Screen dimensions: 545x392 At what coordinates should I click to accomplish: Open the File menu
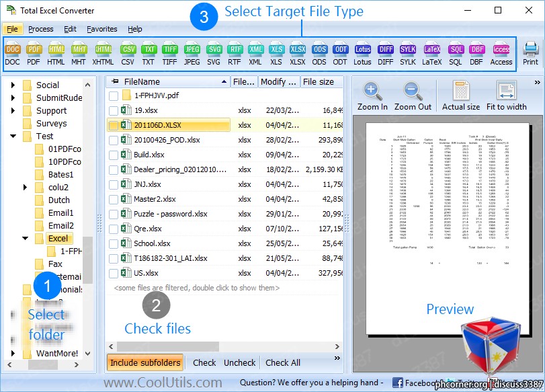point(12,29)
